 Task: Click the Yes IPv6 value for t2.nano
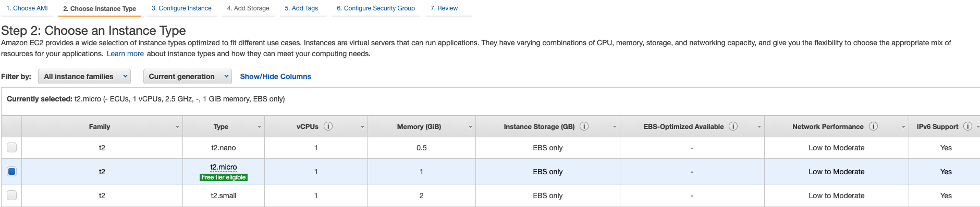946,148
